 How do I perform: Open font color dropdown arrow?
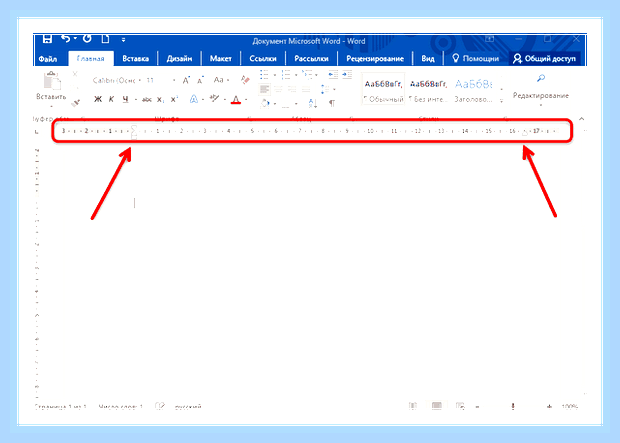(246, 100)
